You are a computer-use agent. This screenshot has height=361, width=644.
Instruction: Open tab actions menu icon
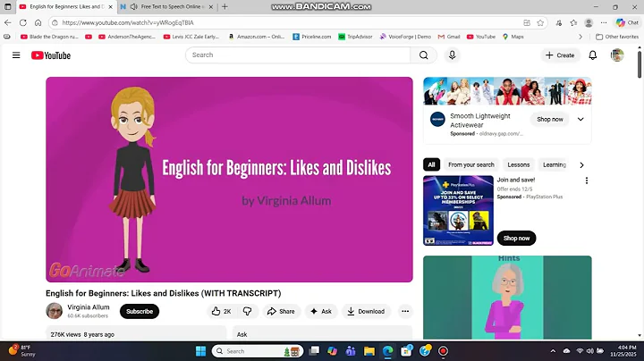[8, 6]
